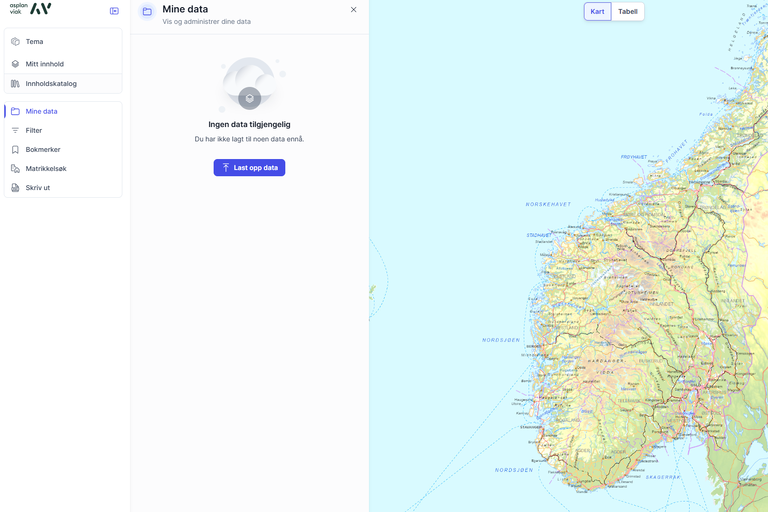The image size is (768, 512).
Task: Switch to the Tabell view
Action: pyautogui.click(x=627, y=12)
